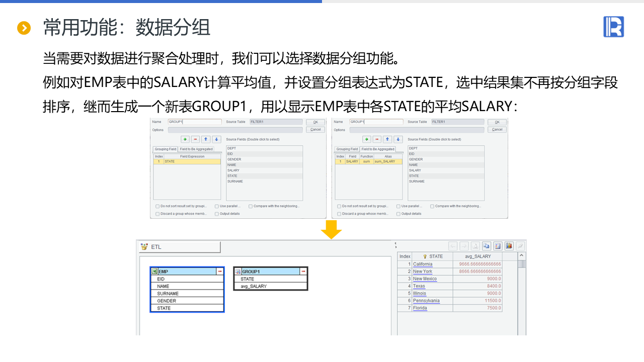Click move-up arrow in grouping-field dialog

[x=206, y=139]
